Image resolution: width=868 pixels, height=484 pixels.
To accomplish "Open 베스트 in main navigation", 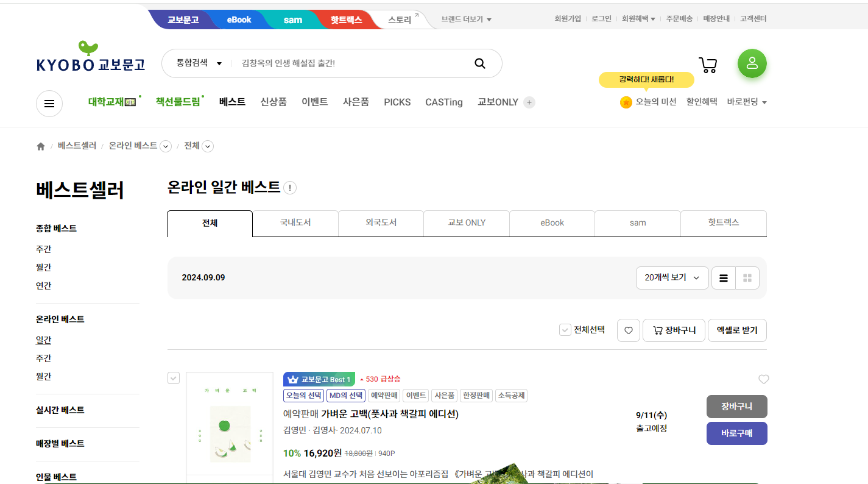I will 232,102.
